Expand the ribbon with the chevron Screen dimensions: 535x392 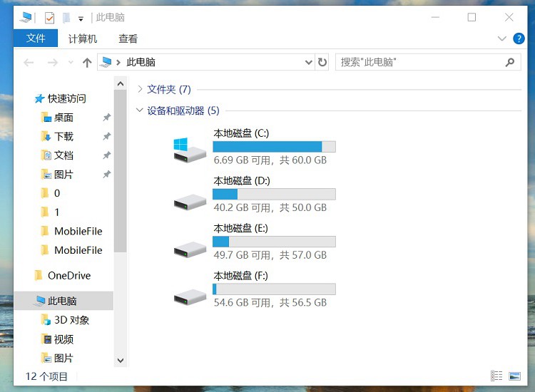pos(501,38)
